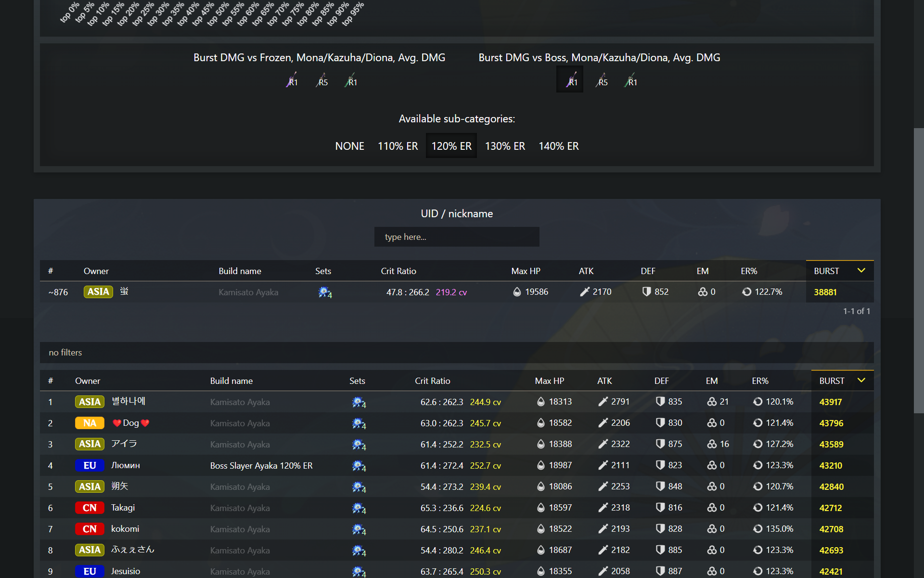
Task: Click artifact set icon in Boss Slayer row
Action: tap(359, 466)
